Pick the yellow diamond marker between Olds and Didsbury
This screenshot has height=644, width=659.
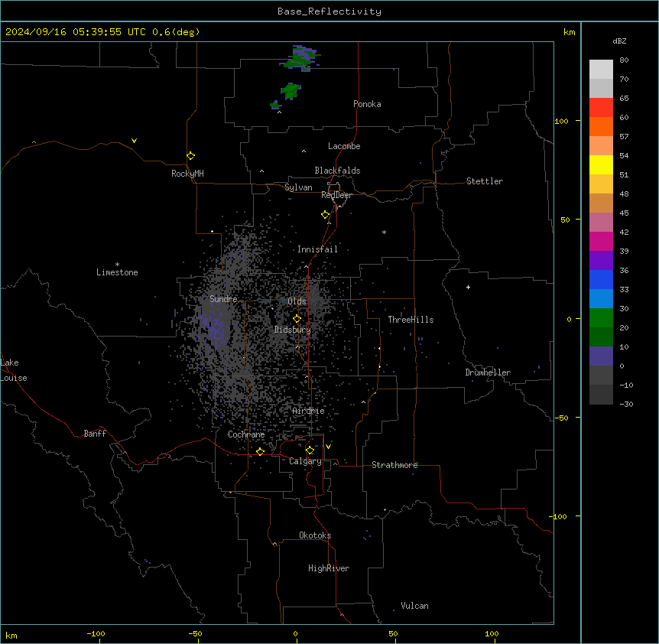pos(297,319)
